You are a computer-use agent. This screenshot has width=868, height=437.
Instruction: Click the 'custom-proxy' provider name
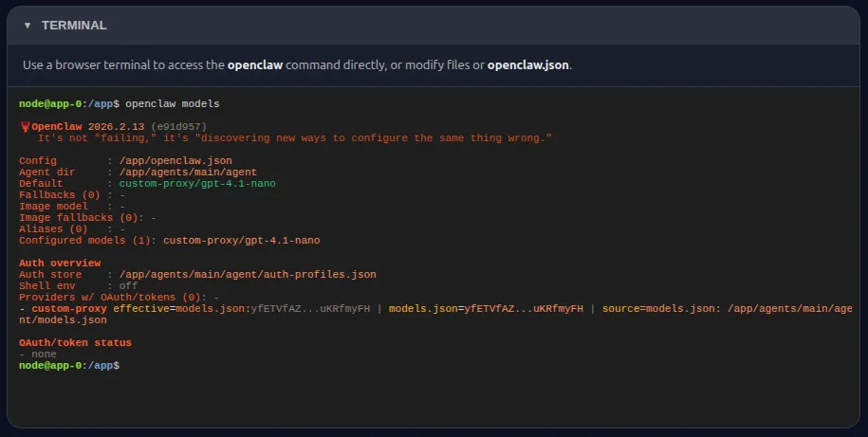point(69,309)
